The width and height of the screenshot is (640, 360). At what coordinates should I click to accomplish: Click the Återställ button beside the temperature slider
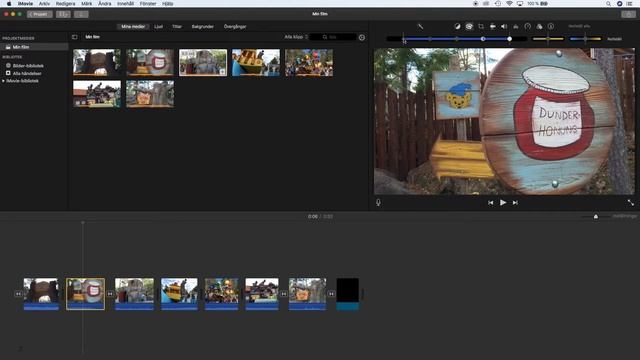click(614, 39)
